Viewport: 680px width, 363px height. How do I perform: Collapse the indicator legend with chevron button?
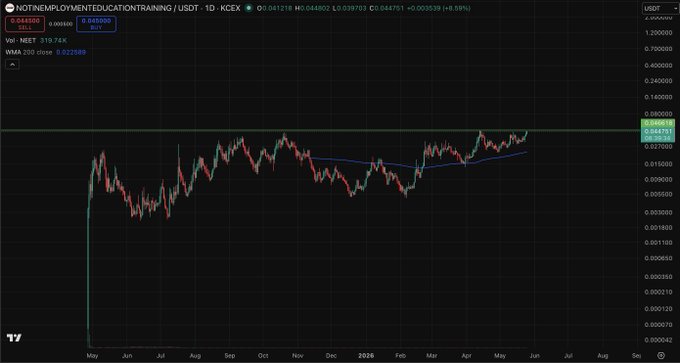12,65
